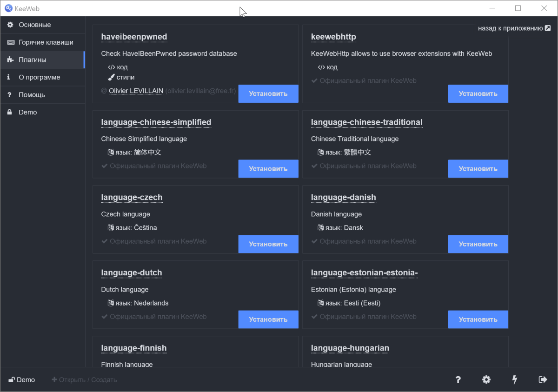
Task: Go back via назад к приложению link
Action: coord(514,28)
